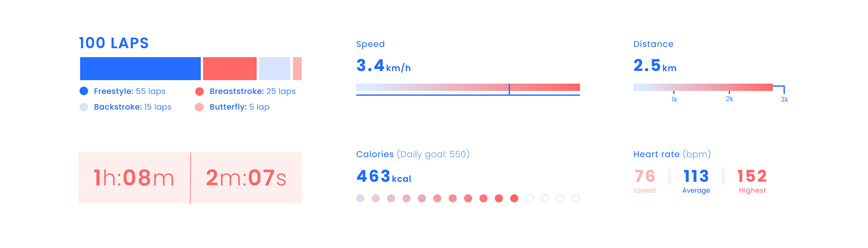Click the 2k tick on distance scale

[x=729, y=96]
